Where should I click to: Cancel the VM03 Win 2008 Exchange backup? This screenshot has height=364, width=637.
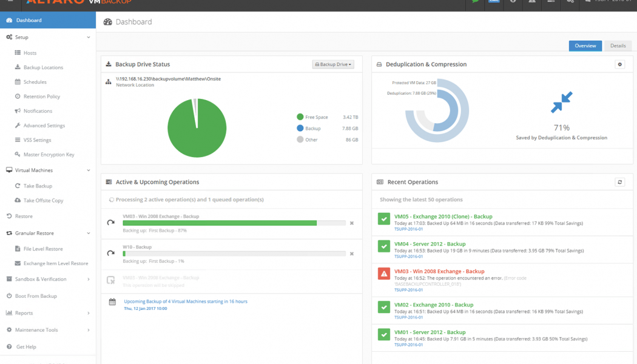[x=352, y=223]
